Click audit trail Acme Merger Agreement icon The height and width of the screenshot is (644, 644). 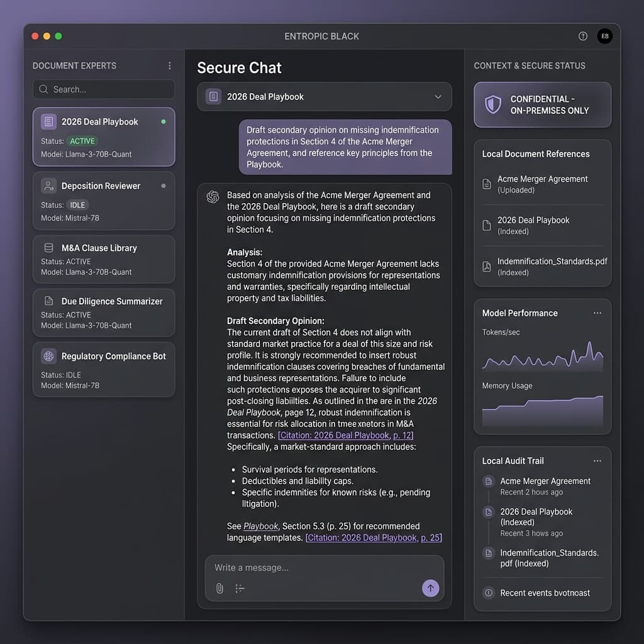pyautogui.click(x=488, y=481)
